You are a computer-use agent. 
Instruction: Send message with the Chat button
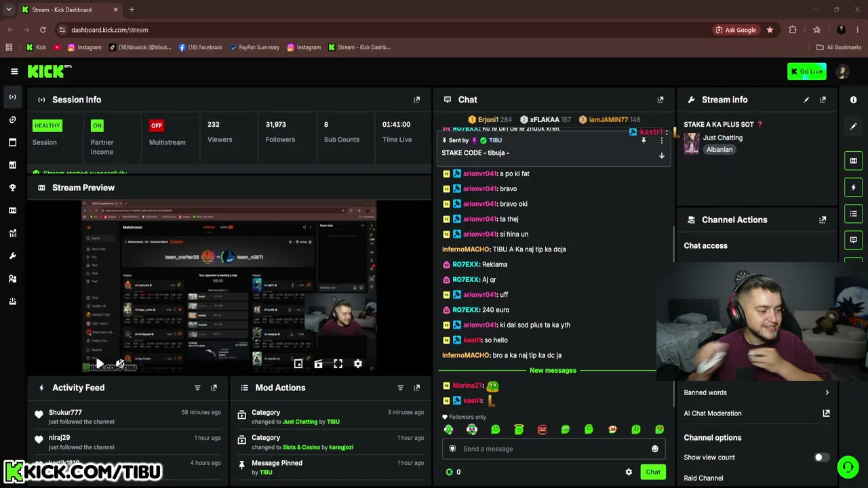[x=653, y=472]
